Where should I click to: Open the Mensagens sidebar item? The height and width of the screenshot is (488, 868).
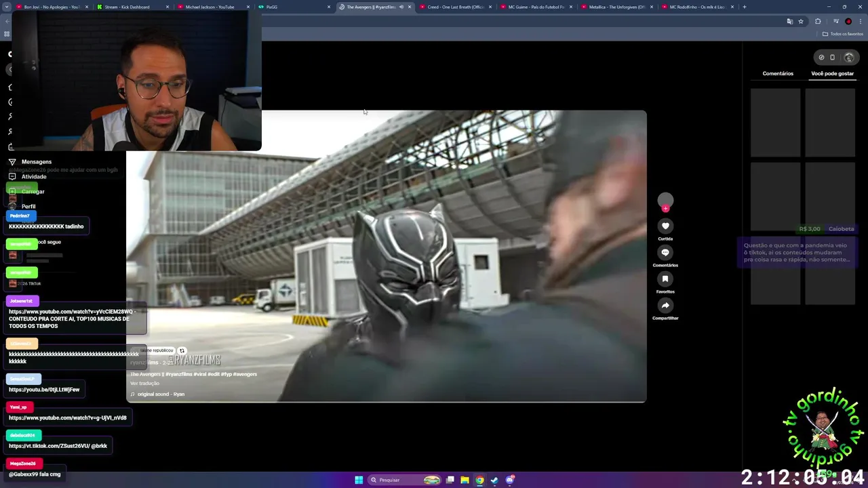[x=30, y=162]
